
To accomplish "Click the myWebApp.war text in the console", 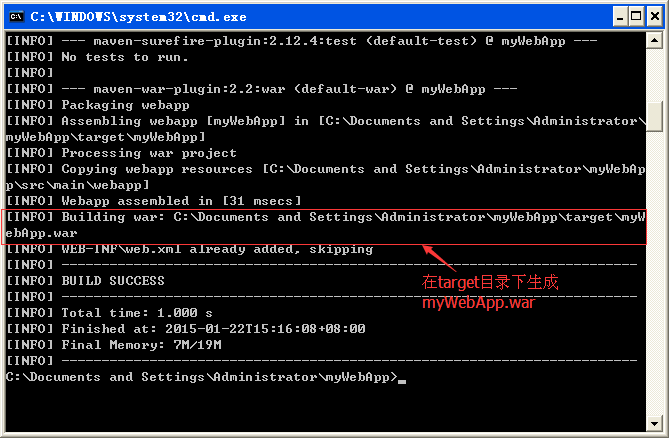I will 41,233.
